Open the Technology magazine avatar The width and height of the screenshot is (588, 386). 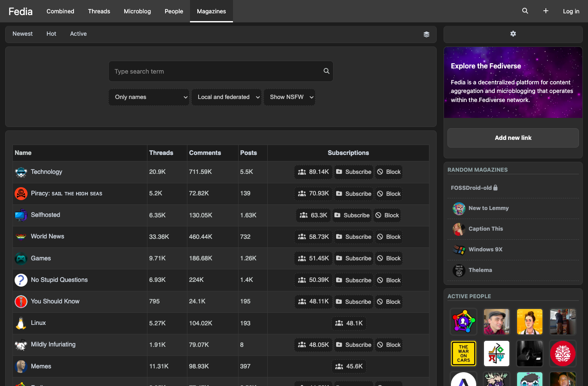21,172
